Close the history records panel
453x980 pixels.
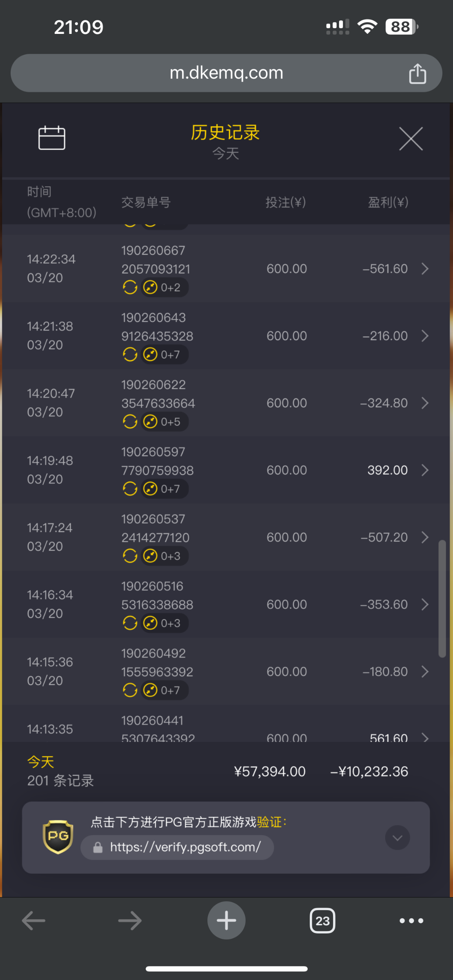click(411, 139)
